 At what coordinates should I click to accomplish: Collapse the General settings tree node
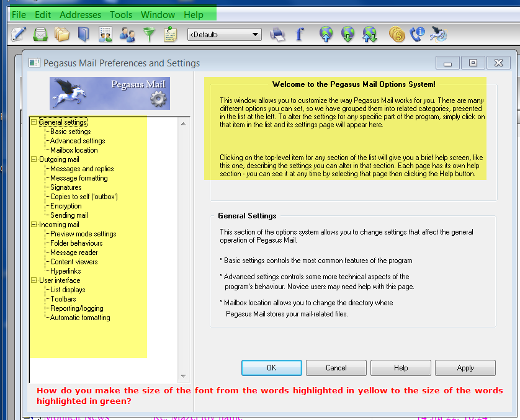pos(35,122)
